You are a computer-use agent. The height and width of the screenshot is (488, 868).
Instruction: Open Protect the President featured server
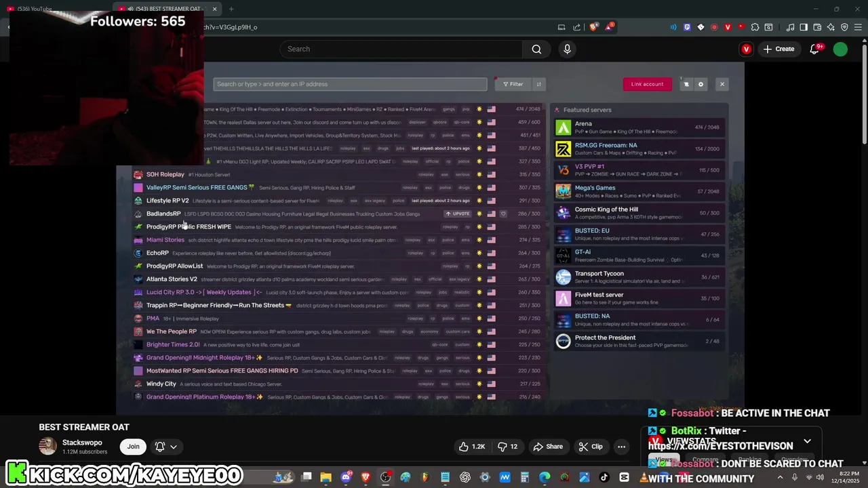click(639, 341)
